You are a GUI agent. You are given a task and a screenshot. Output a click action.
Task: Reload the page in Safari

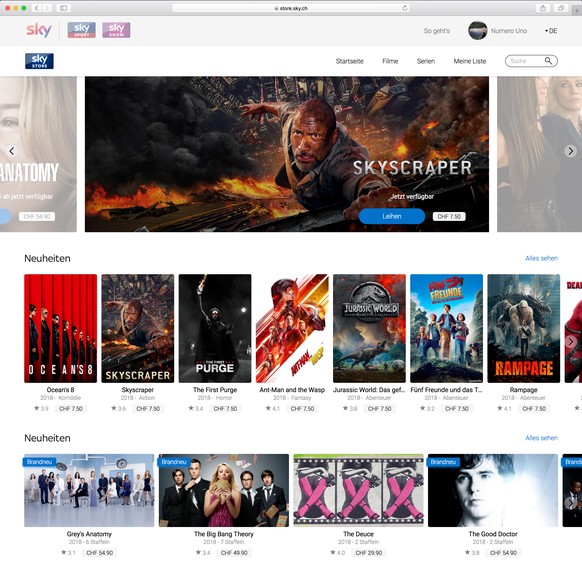coord(405,8)
